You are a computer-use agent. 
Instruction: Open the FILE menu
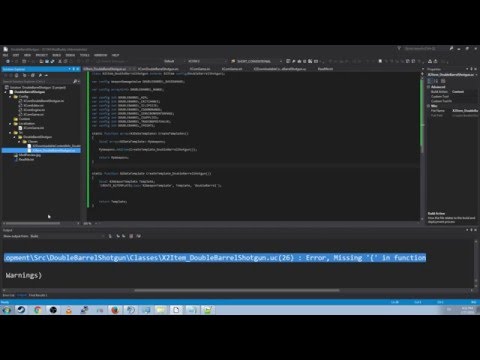coord(6,55)
